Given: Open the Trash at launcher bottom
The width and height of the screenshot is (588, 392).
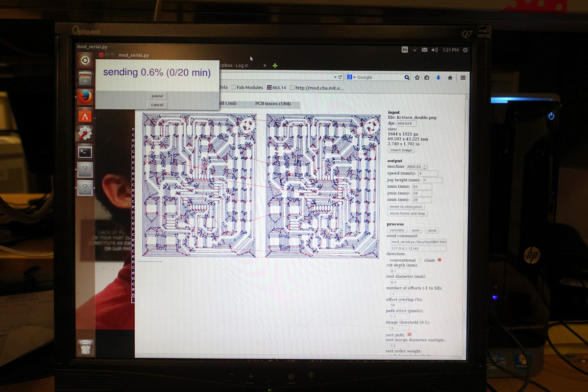Looking at the screenshot, I should click(x=85, y=347).
